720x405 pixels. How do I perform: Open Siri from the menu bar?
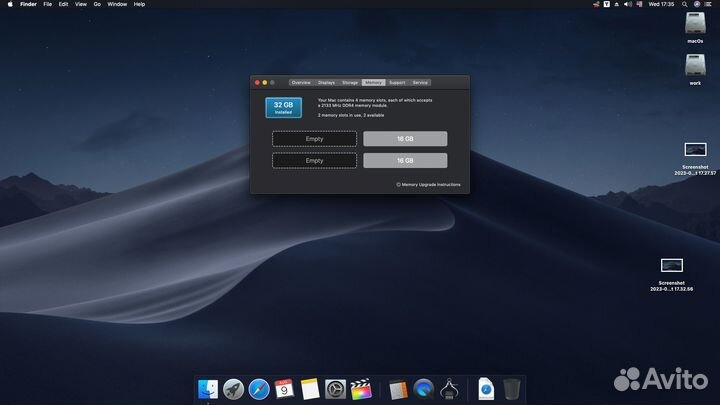click(x=697, y=4)
